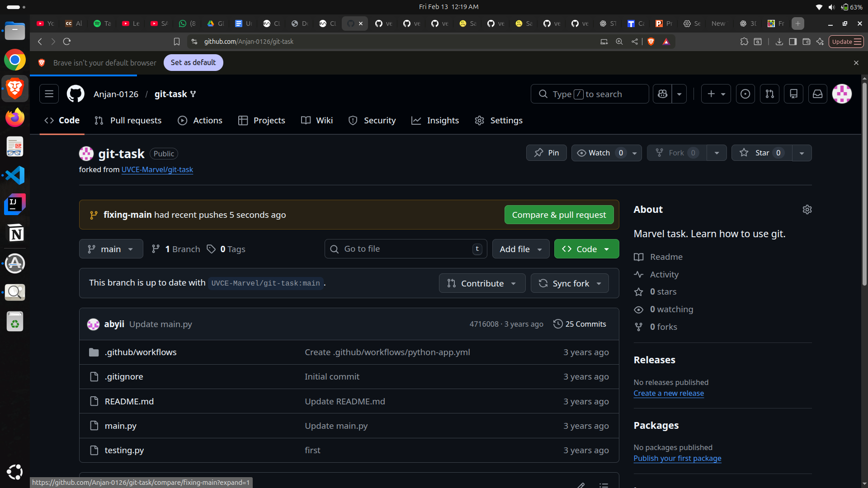Edit repository About settings gear
Screen dimensions: 868x488
click(807, 210)
